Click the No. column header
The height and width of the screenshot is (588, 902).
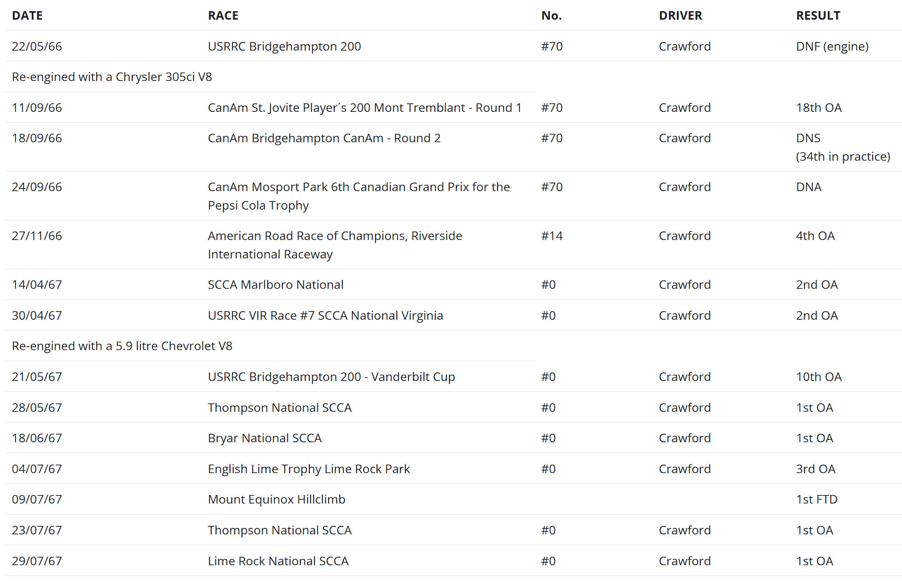pyautogui.click(x=551, y=16)
